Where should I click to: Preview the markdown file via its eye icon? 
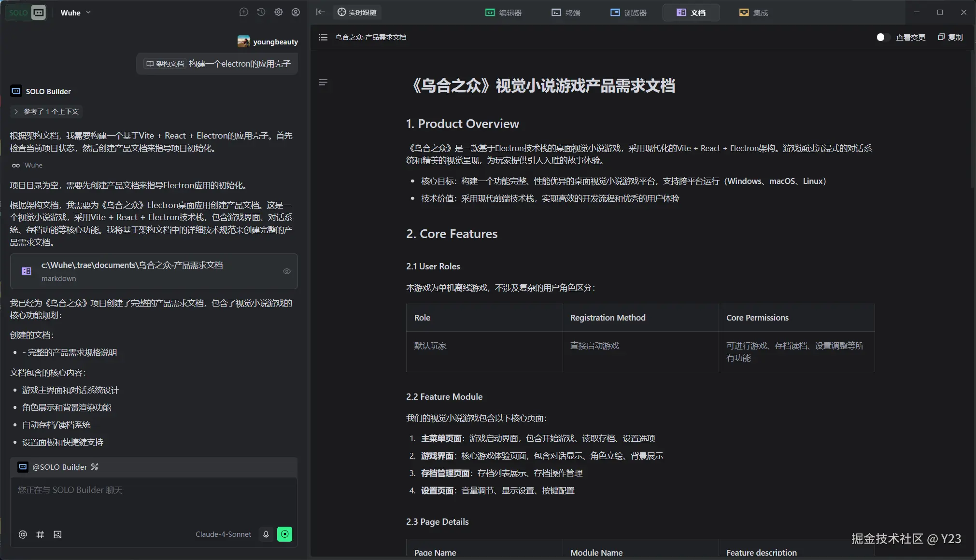[286, 271]
